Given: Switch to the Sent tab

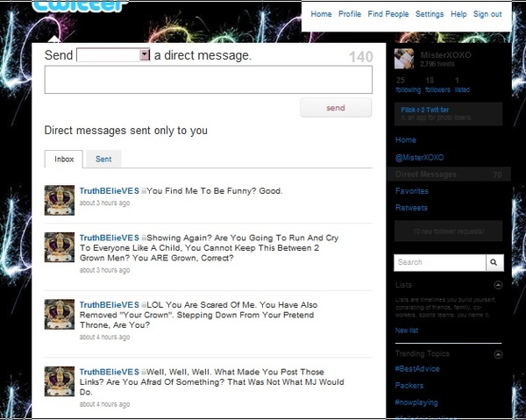Looking at the screenshot, I should (x=103, y=160).
